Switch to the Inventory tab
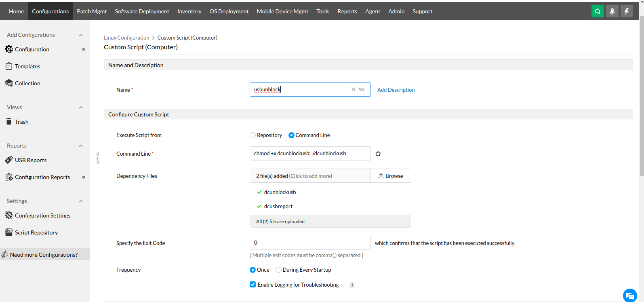The height and width of the screenshot is (302, 644). coord(189,11)
